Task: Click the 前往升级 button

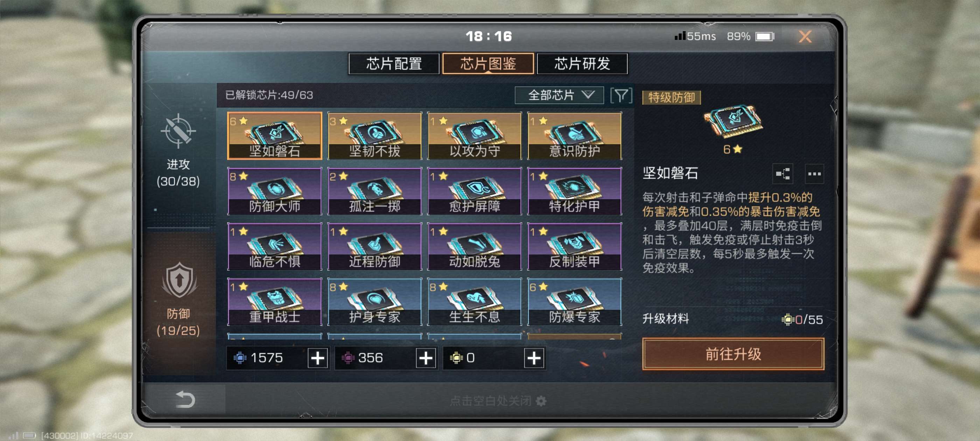Action: click(x=733, y=354)
